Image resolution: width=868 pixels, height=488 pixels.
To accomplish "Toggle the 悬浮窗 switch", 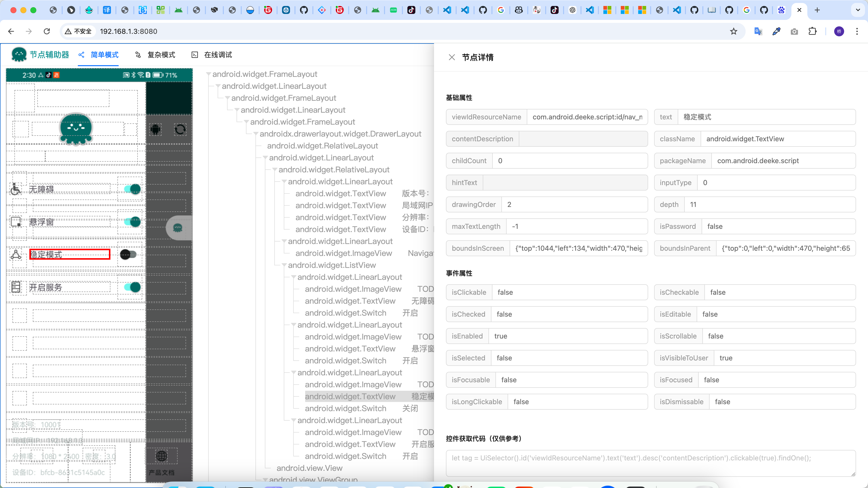I will click(x=132, y=222).
